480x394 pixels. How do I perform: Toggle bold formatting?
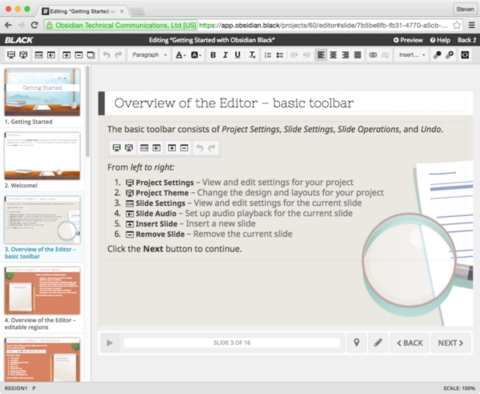(213, 55)
